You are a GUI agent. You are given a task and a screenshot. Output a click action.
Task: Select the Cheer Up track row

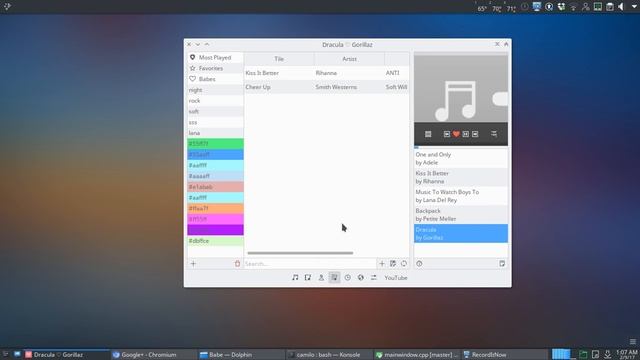(x=327, y=87)
